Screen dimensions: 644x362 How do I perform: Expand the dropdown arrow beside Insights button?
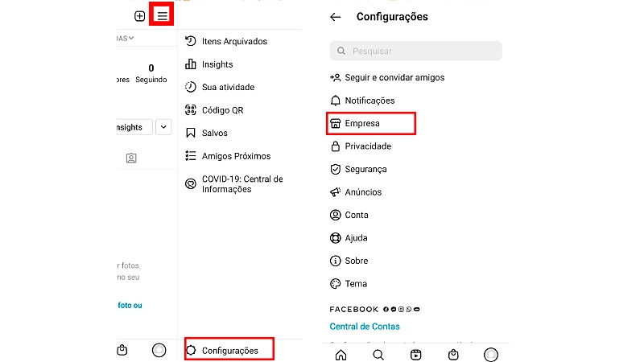point(163,127)
